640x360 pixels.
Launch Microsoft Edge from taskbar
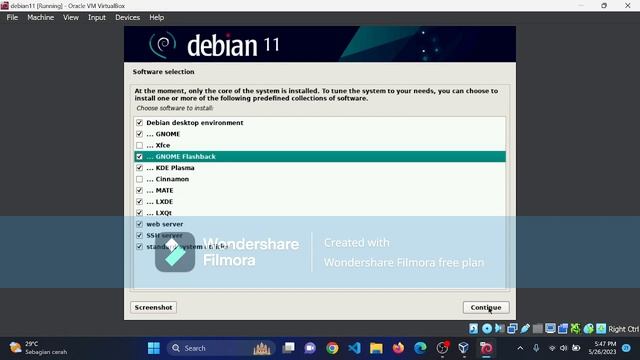tap(420, 348)
